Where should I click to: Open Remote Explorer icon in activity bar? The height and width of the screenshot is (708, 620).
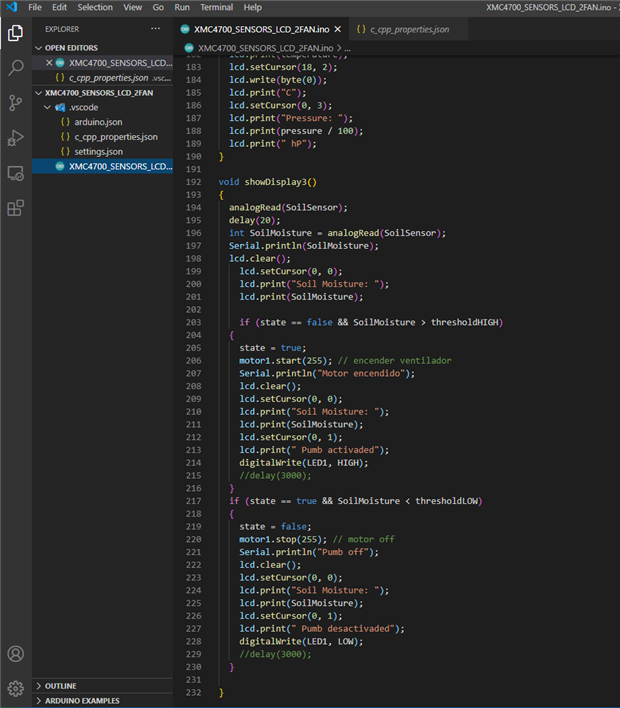pyautogui.click(x=15, y=173)
